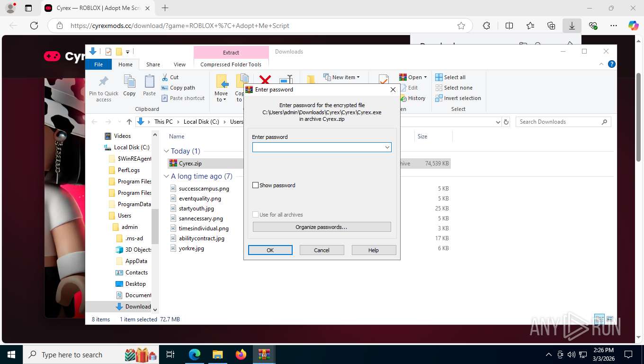Click Copy path in ribbon
Screen dimensions: 644x364
(x=178, y=88)
